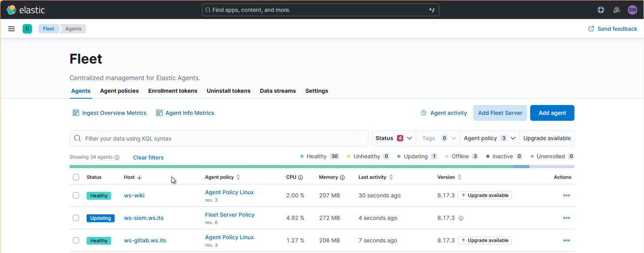The height and width of the screenshot is (253, 644).
Task: Toggle the hamburger navigation menu
Action: click(x=11, y=29)
